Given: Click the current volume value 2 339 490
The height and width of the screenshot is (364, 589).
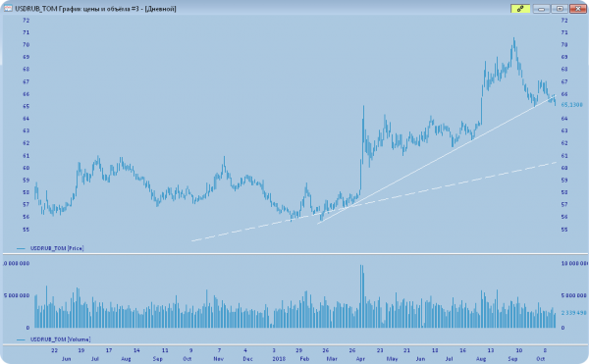Looking at the screenshot, I should [x=573, y=313].
